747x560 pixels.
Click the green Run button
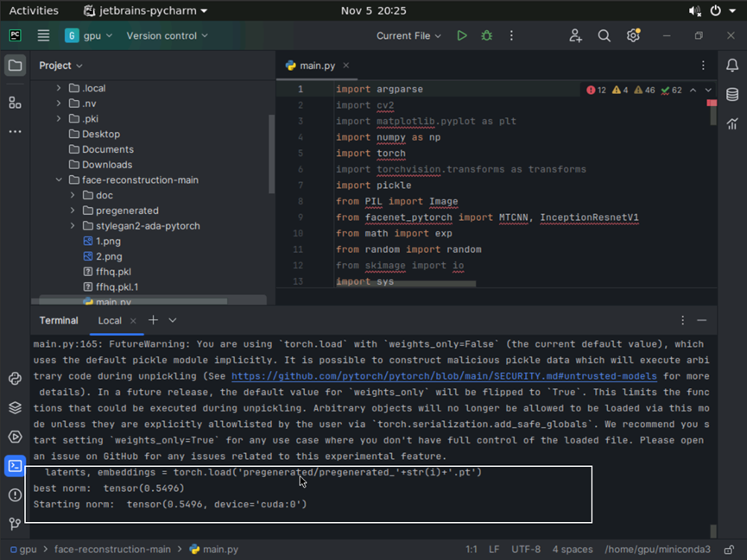(x=462, y=35)
